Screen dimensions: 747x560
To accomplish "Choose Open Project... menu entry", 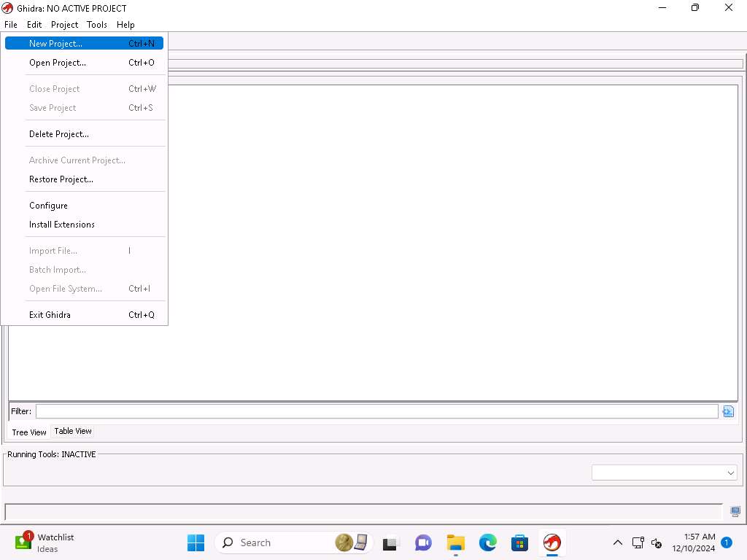I will click(57, 63).
